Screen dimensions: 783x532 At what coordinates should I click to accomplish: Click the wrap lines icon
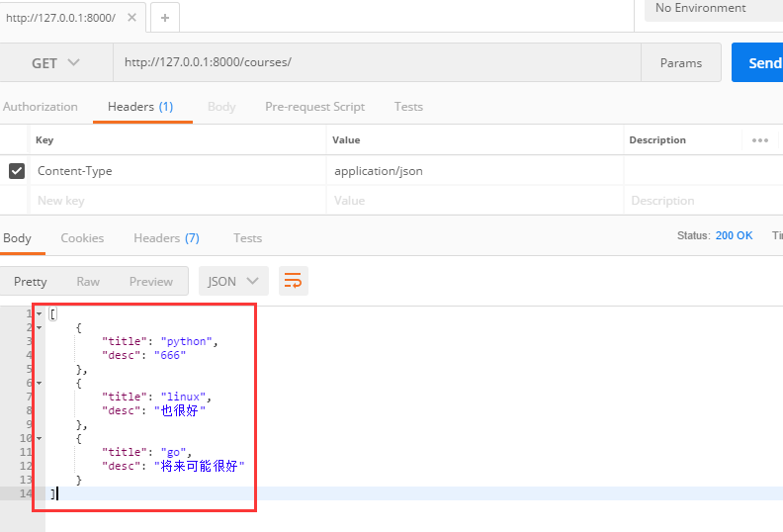293,282
